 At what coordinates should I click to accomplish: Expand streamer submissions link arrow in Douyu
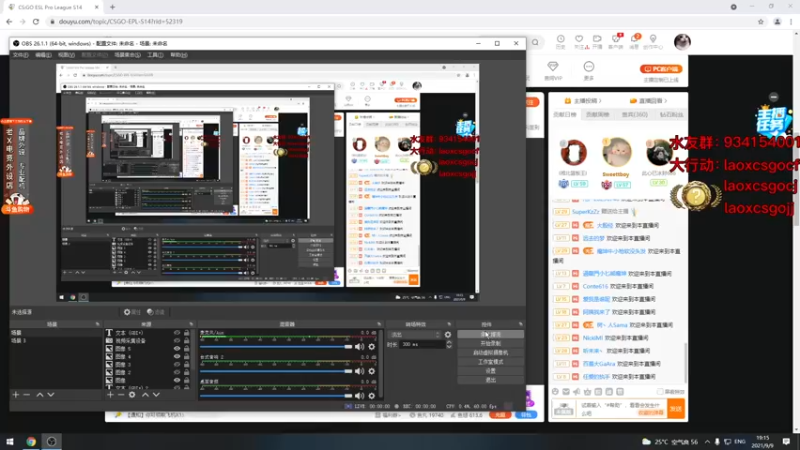tap(601, 101)
